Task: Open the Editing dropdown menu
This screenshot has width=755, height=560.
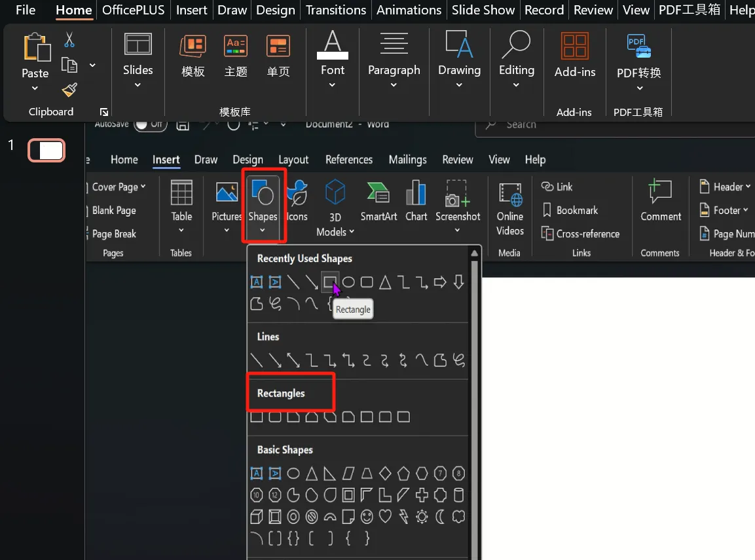Action: (516, 84)
